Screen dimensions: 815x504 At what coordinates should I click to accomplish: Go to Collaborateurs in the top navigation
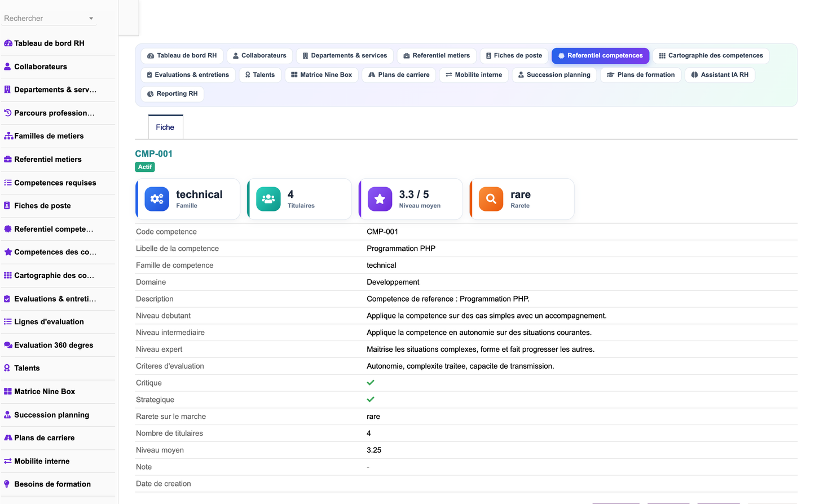tap(260, 56)
